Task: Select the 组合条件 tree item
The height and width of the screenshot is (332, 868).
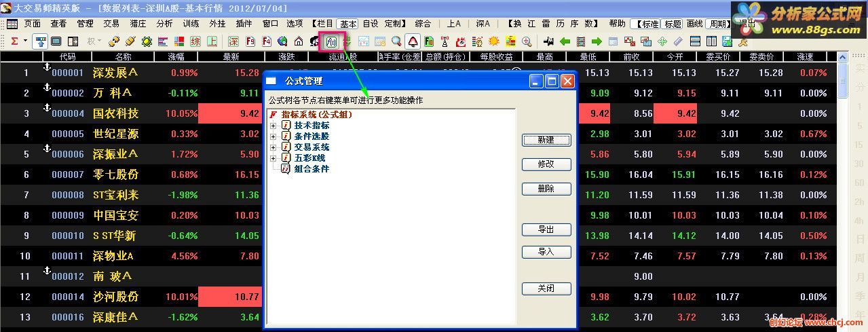Action: pos(312,169)
